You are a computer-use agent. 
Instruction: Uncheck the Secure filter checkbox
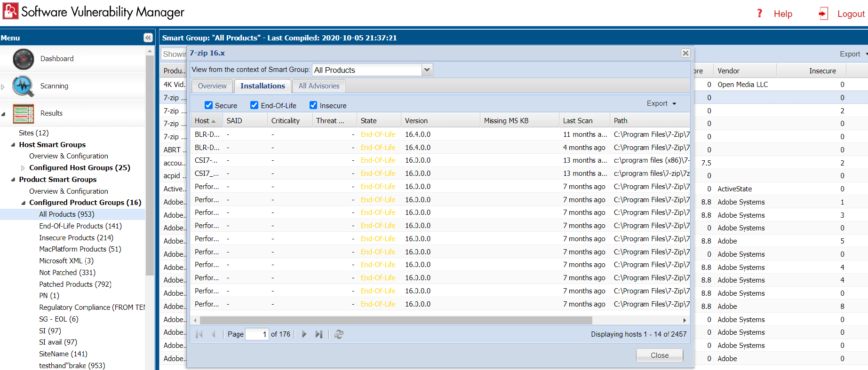click(x=208, y=105)
